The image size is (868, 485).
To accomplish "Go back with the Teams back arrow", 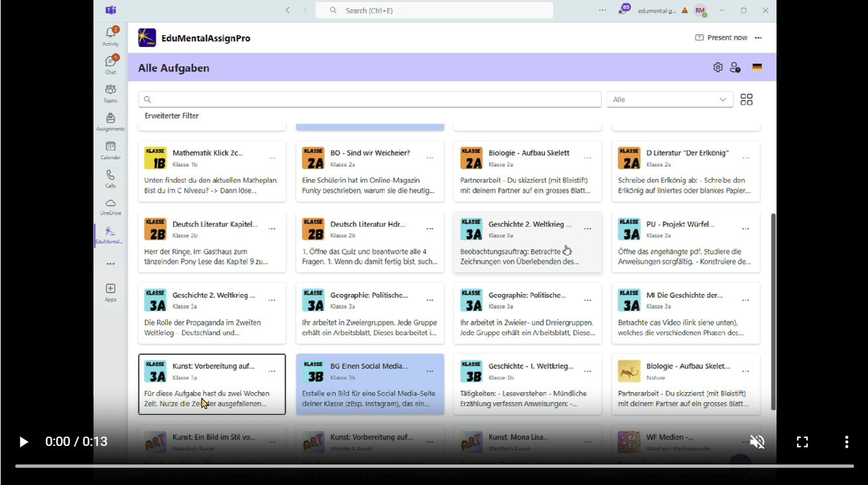I will point(288,10).
